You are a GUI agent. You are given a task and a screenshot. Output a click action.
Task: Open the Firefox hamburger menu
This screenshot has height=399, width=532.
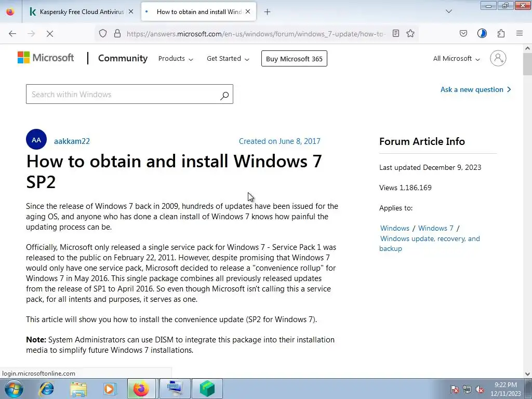[520, 33]
